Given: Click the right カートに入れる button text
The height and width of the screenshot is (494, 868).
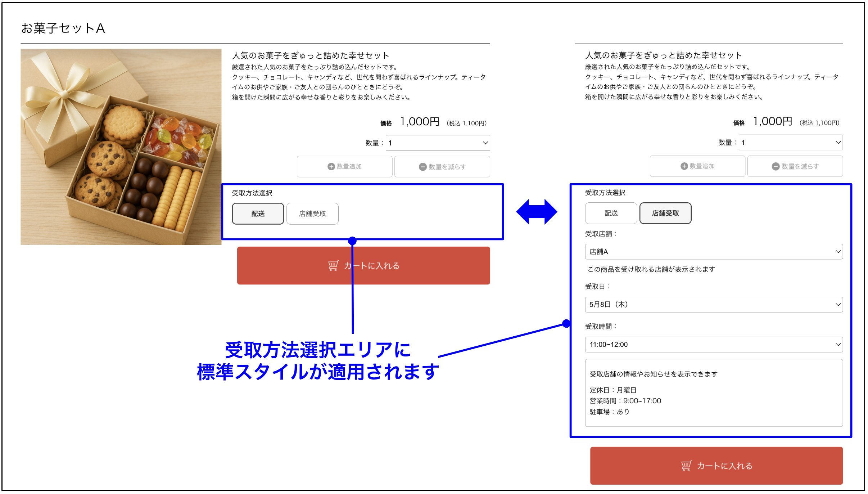Looking at the screenshot, I should 725,466.
